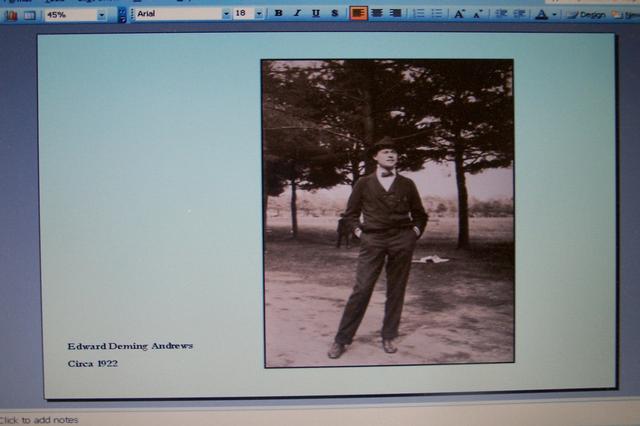Open the zoom percentage dropdown

[x=101, y=15]
